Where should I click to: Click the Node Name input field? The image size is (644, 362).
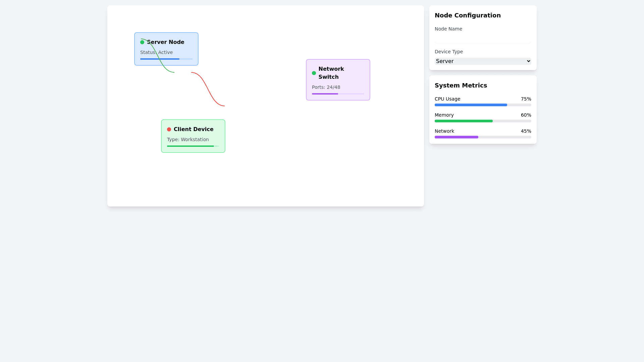coord(483,39)
